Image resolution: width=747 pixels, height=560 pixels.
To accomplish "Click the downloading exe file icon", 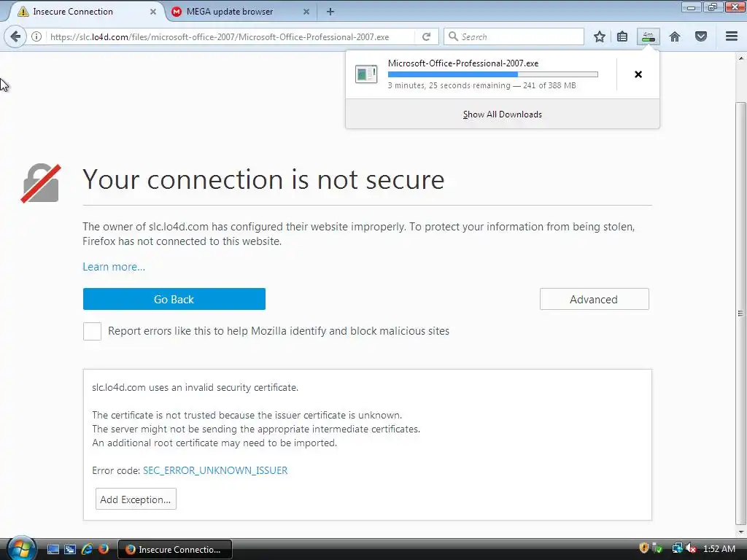I will (x=366, y=74).
